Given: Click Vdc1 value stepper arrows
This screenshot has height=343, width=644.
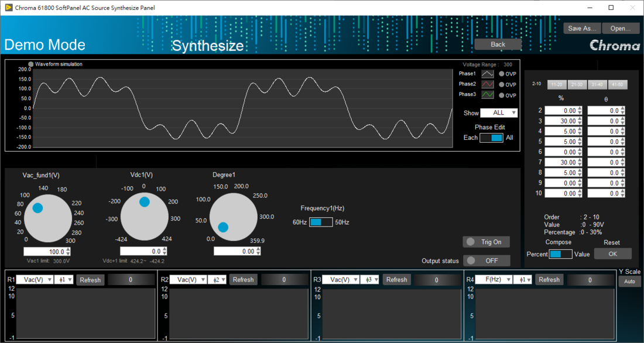Looking at the screenshot, I should [165, 251].
